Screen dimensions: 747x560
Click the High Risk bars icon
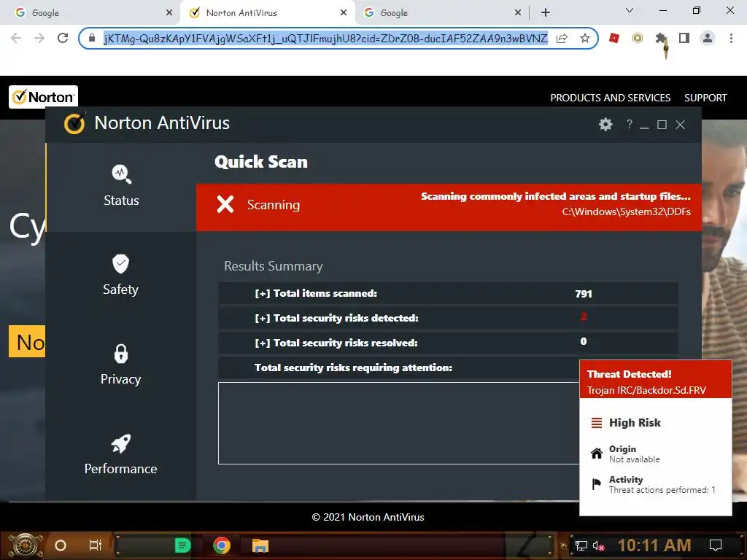pyautogui.click(x=597, y=423)
